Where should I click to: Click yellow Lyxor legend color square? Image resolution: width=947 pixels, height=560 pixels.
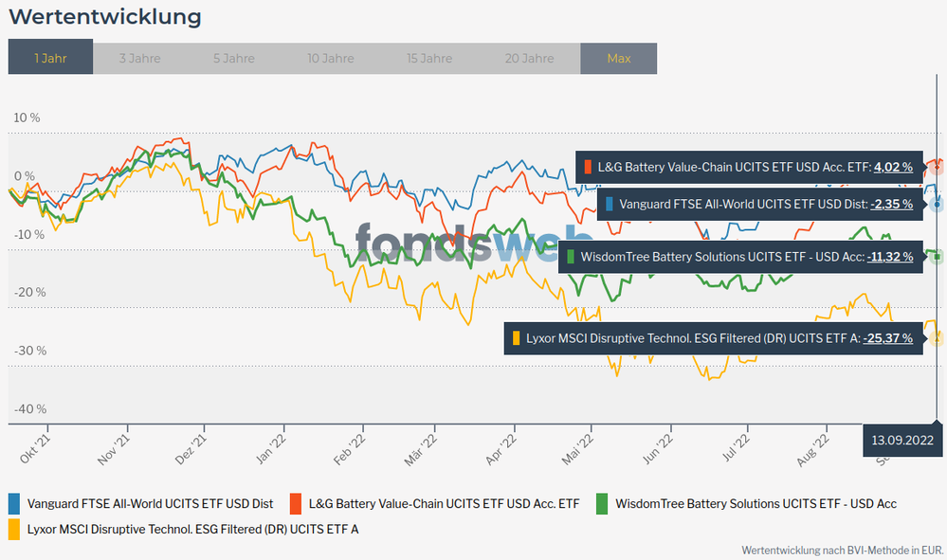(x=14, y=530)
